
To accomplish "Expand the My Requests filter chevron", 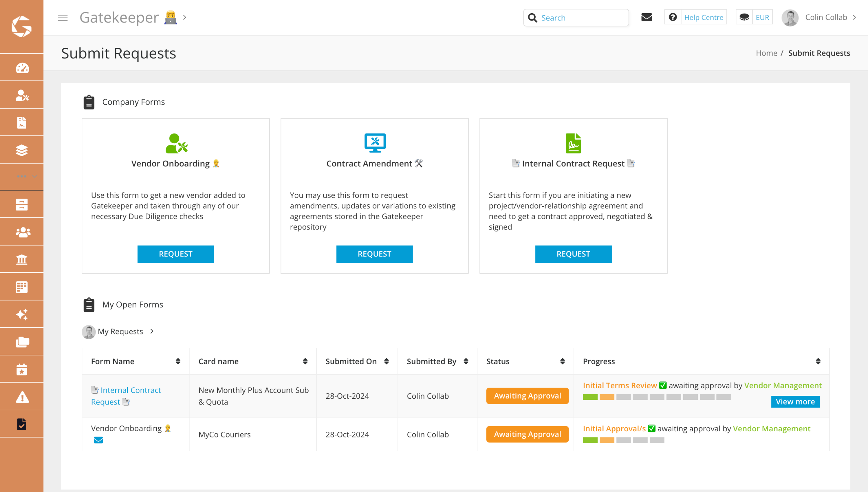I will click(152, 331).
